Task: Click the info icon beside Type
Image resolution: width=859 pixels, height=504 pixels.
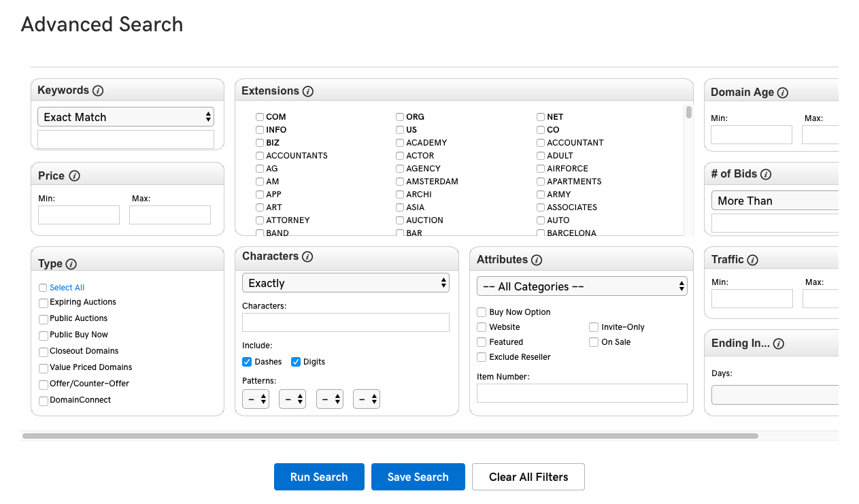Action: pos(71,264)
